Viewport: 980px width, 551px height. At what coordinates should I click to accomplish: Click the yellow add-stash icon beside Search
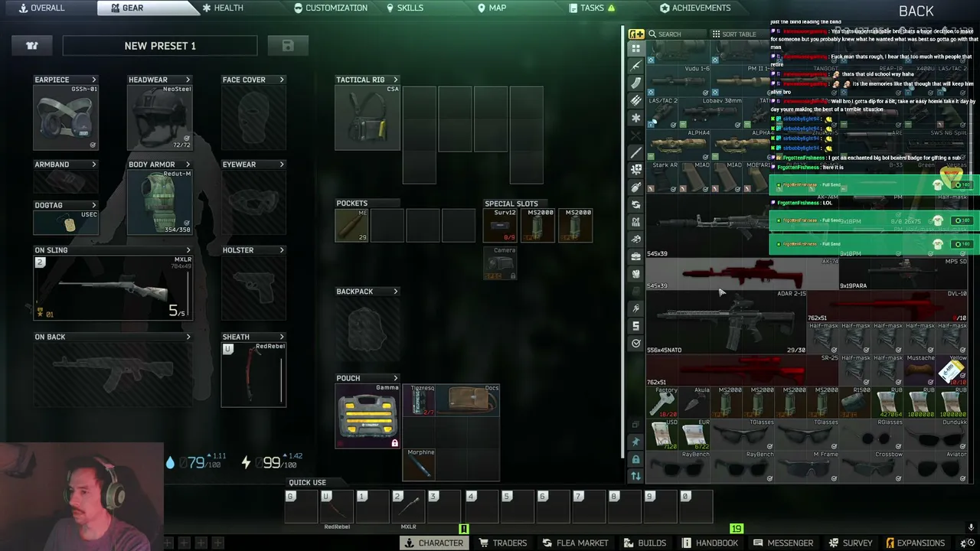[636, 34]
